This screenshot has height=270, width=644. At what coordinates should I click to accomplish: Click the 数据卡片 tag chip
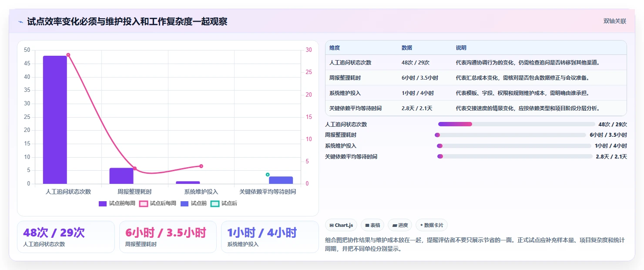click(x=431, y=225)
